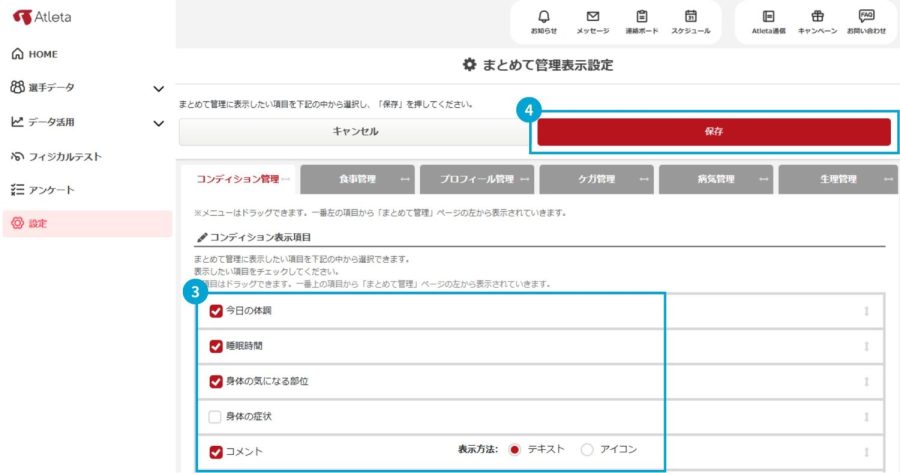Uncheck the 今日の体調 checkbox
The width and height of the screenshot is (900, 473).
[x=216, y=311]
